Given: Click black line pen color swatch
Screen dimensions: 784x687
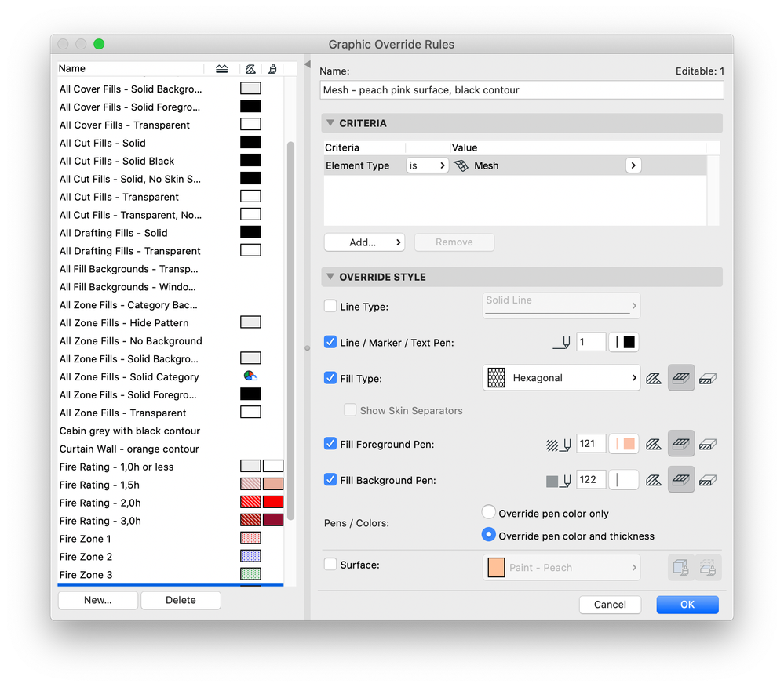Looking at the screenshot, I should pyautogui.click(x=623, y=342).
